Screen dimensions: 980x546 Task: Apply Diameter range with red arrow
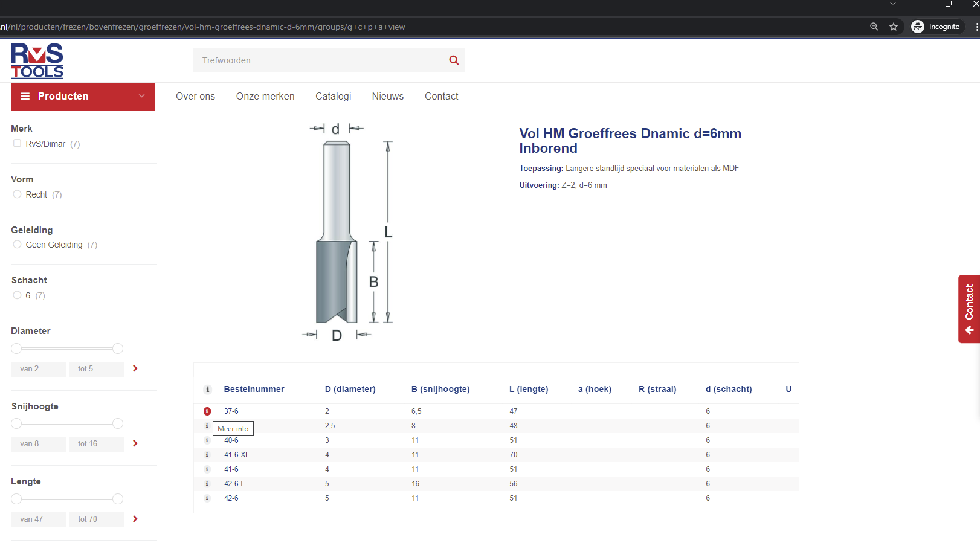point(135,368)
